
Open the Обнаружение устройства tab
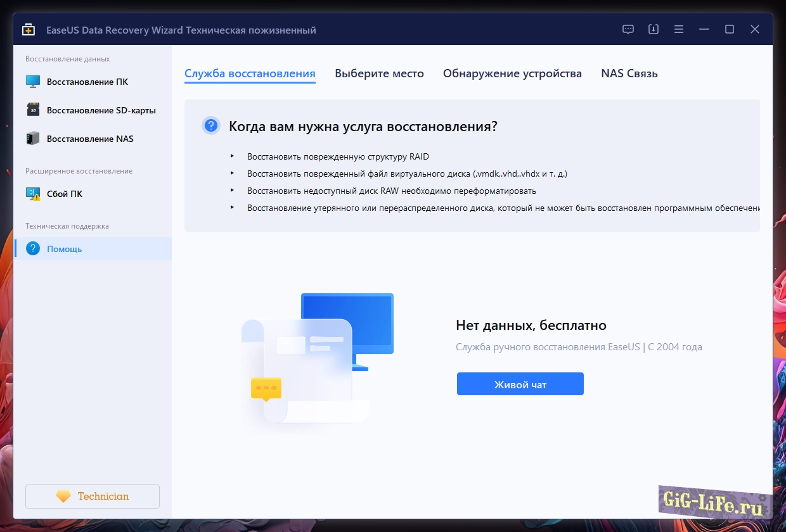coord(512,73)
